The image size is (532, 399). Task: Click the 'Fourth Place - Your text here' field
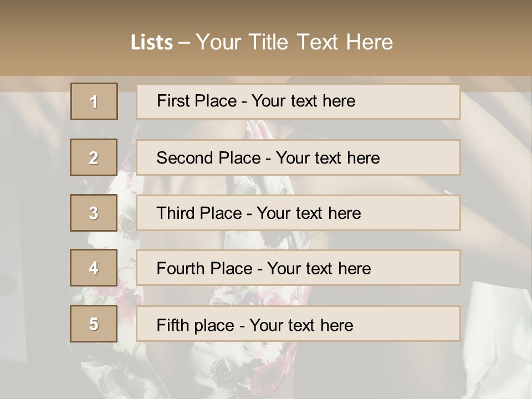click(298, 268)
